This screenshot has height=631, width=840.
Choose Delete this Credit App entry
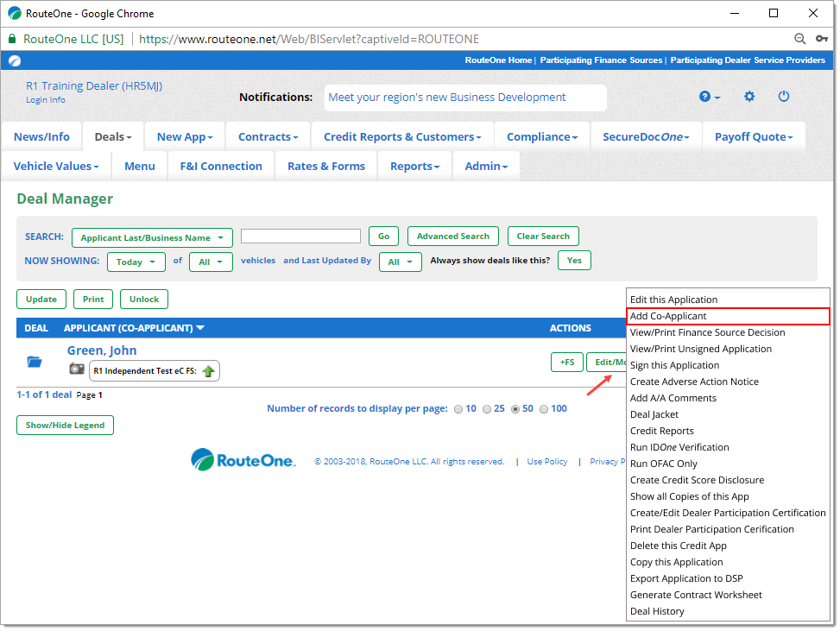click(x=728, y=546)
